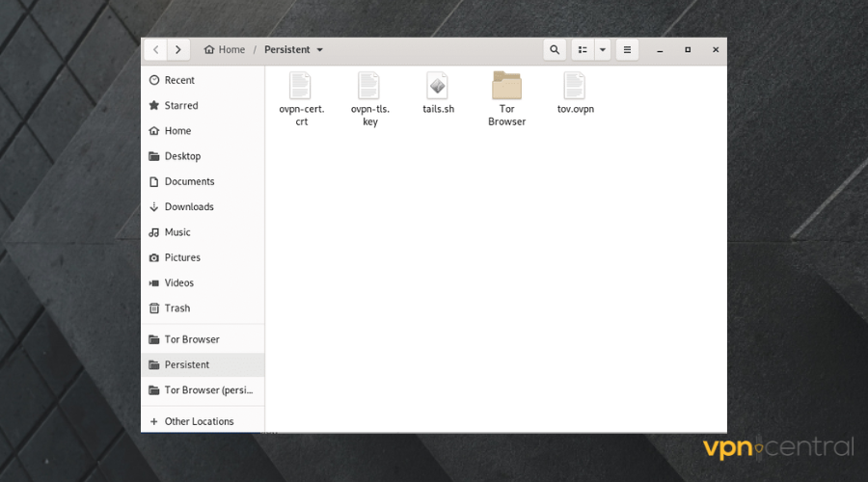Image resolution: width=868 pixels, height=482 pixels.
Task: Click the forward navigation arrow
Action: (x=178, y=50)
